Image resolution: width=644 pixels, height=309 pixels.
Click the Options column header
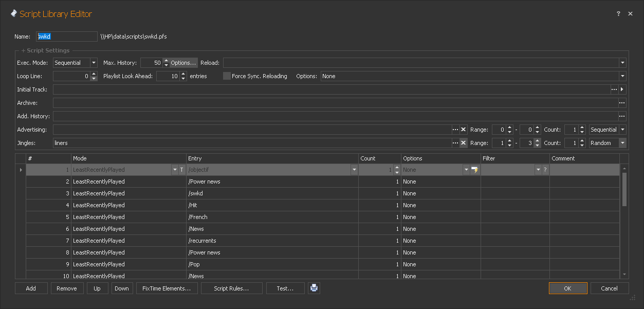[440, 158]
